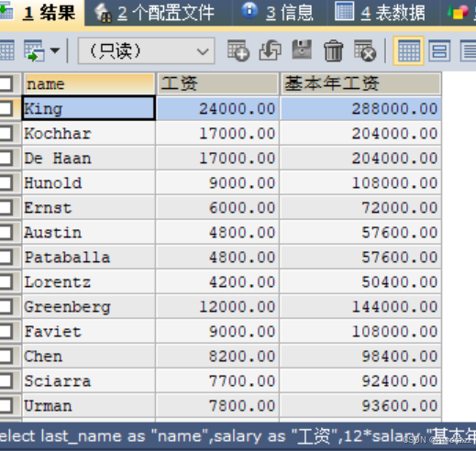Click the 4200.00 salary cell
The width and height of the screenshot is (476, 451).
pyautogui.click(x=217, y=281)
